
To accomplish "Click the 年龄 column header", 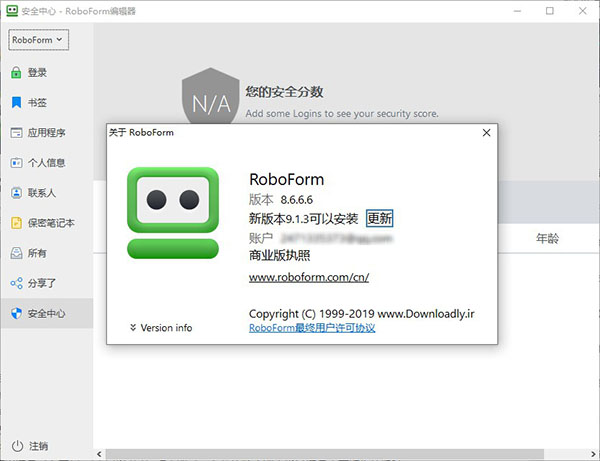I will (547, 238).
